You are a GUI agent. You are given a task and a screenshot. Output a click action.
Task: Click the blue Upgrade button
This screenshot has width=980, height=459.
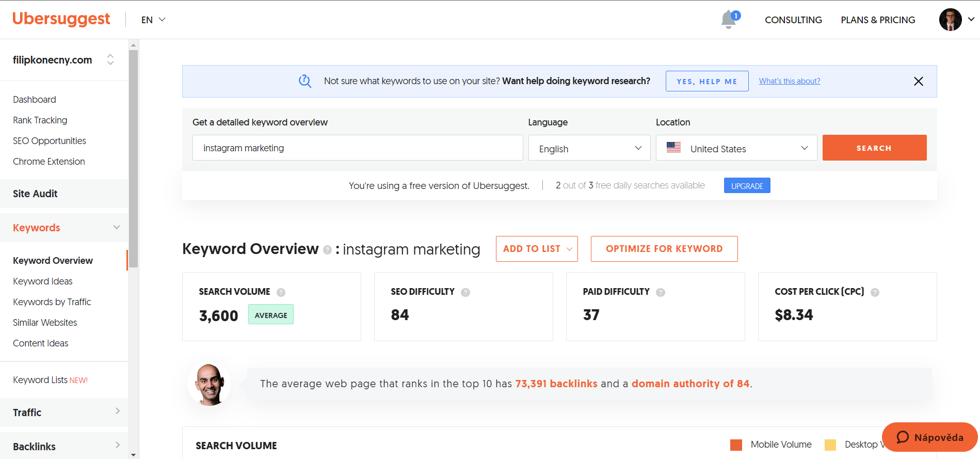click(747, 185)
